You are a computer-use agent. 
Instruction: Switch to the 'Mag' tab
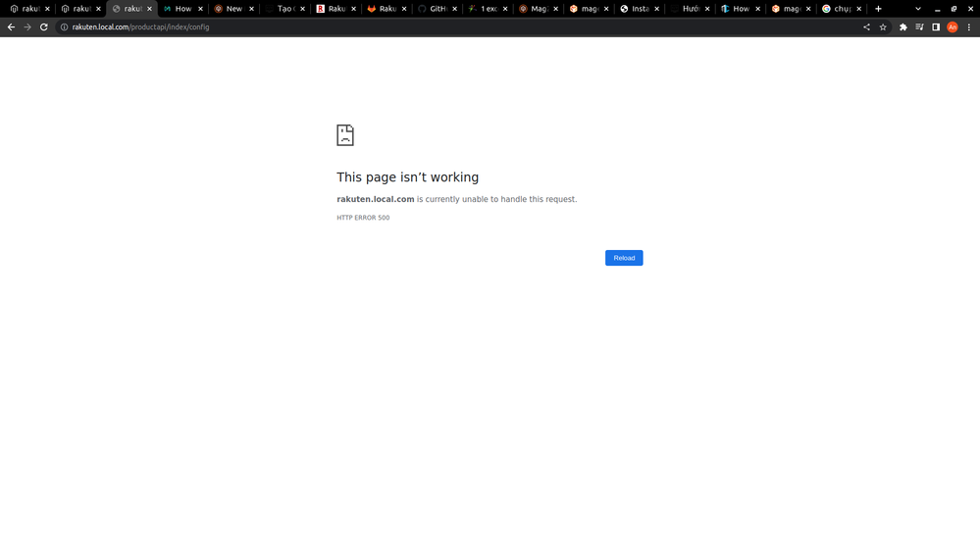539,9
